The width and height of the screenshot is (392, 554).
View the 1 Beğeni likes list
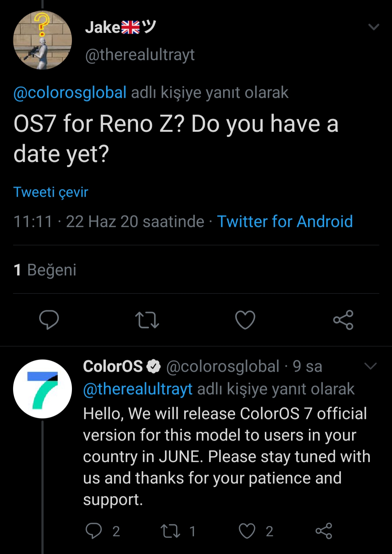pos(45,270)
